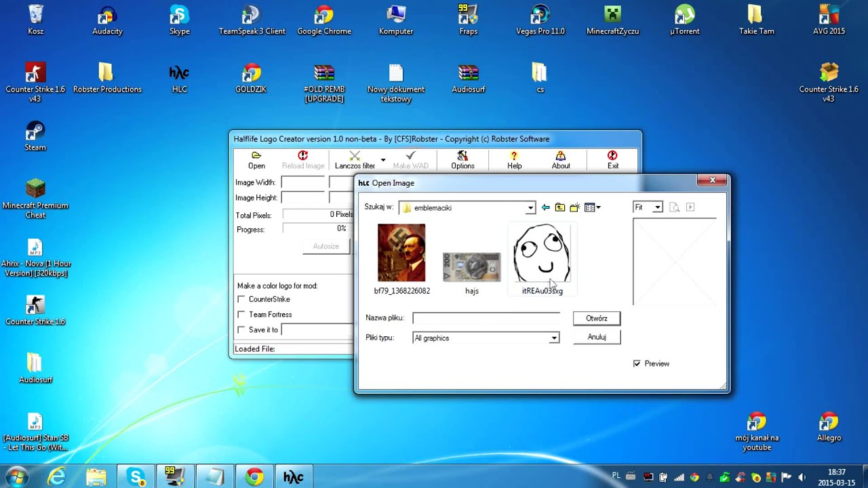Open the Audacity desktop shortcut
This screenshot has width=868, height=488.
click(x=107, y=20)
